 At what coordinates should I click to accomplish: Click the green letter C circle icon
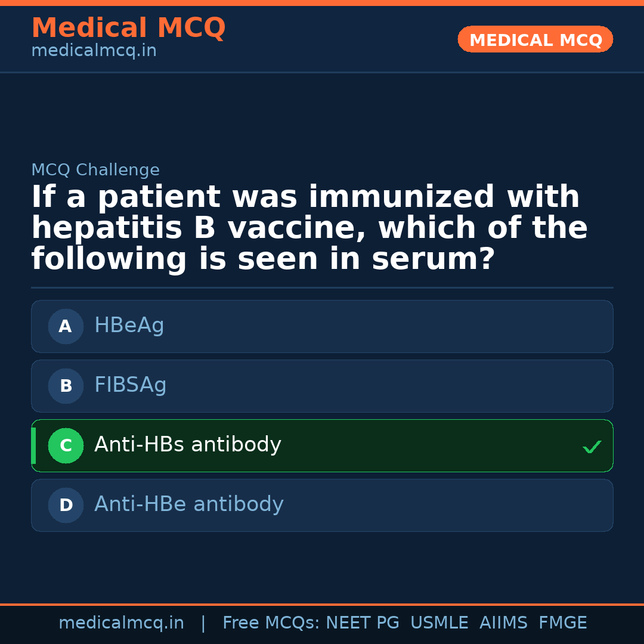[x=66, y=445]
